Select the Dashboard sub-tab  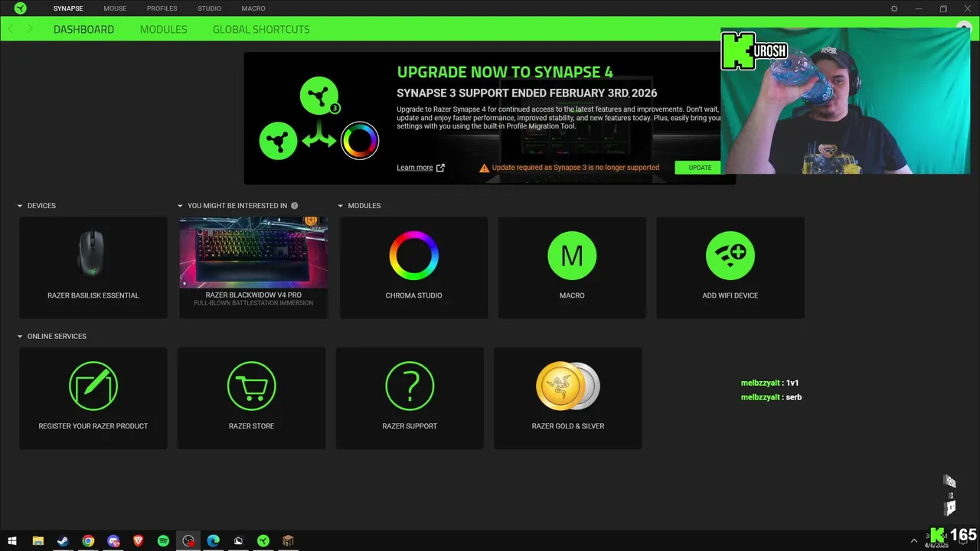pos(83,29)
